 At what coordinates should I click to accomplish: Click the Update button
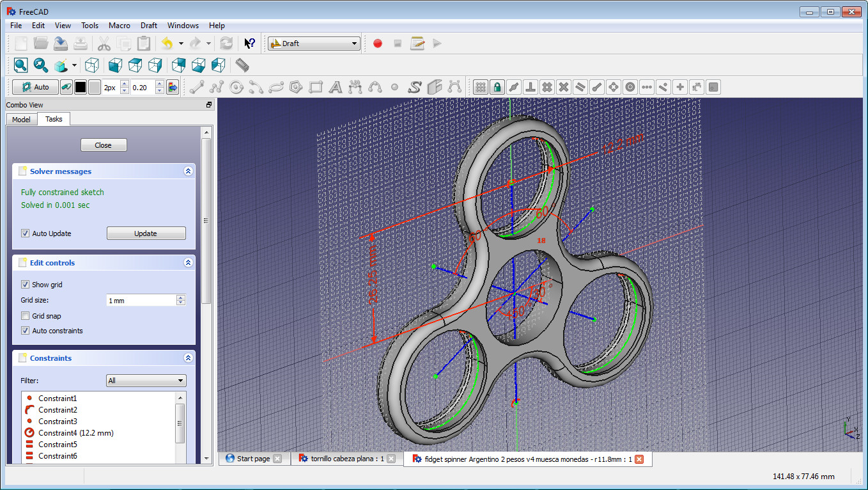pyautogui.click(x=146, y=233)
